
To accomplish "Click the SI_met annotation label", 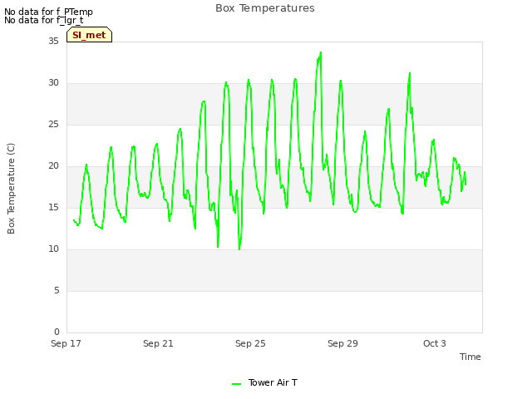I will (89, 35).
